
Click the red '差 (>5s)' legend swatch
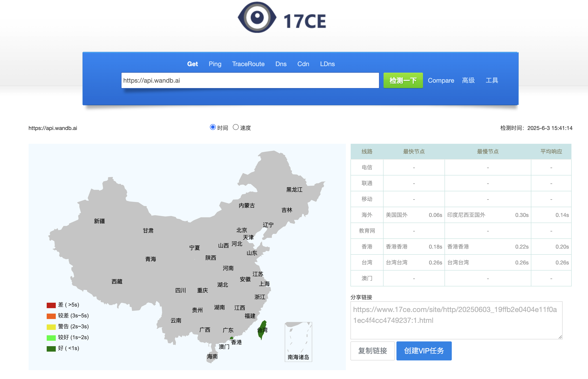[x=51, y=305]
